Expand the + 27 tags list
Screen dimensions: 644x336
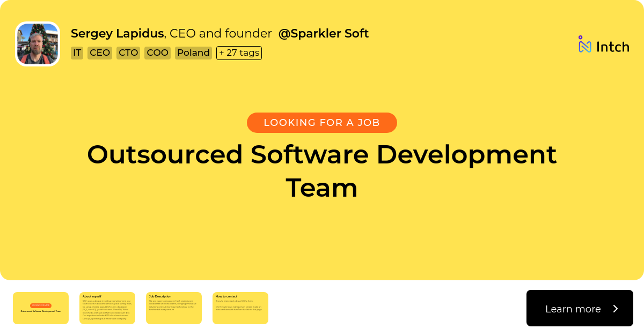click(x=239, y=53)
